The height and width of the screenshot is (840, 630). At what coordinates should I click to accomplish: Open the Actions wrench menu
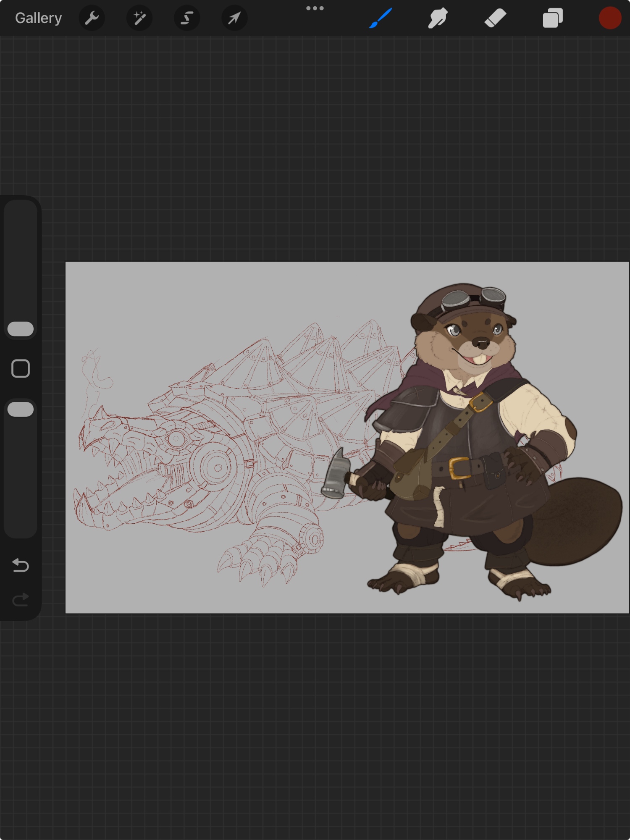(x=92, y=18)
